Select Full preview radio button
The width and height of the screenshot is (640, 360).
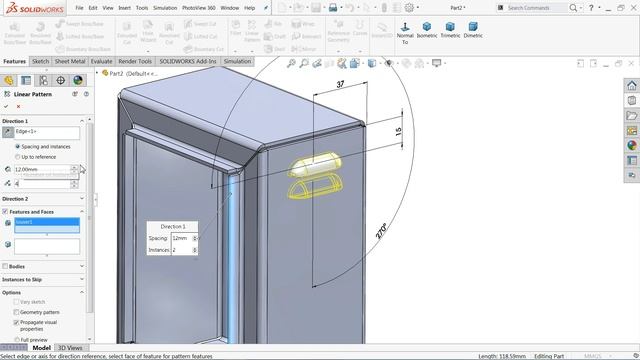(x=17, y=340)
